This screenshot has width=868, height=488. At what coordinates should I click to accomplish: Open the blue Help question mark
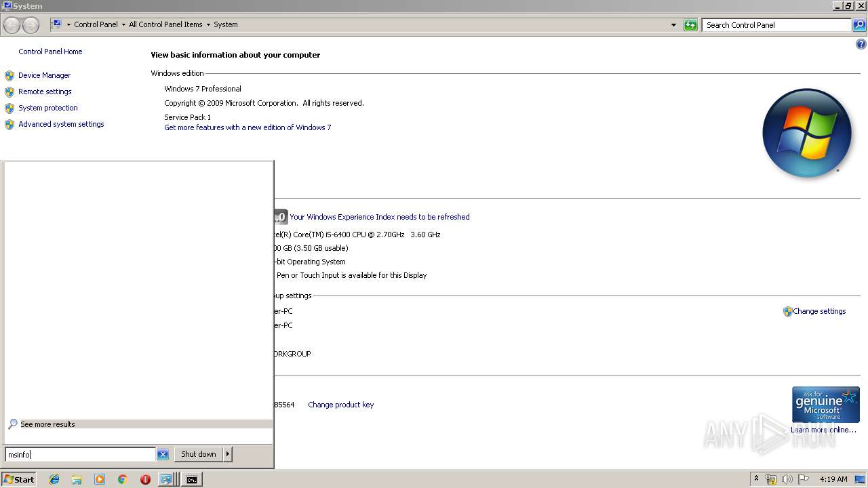pyautogui.click(x=861, y=45)
